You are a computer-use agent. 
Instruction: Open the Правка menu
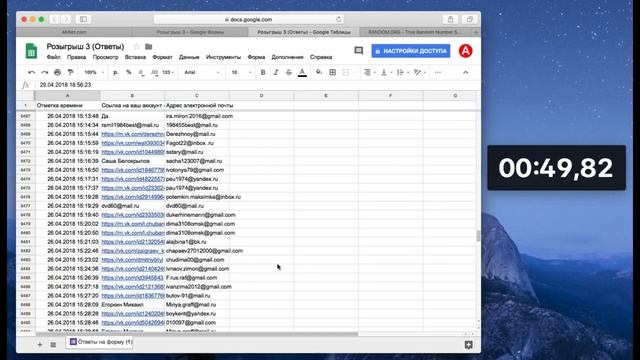(x=76, y=57)
